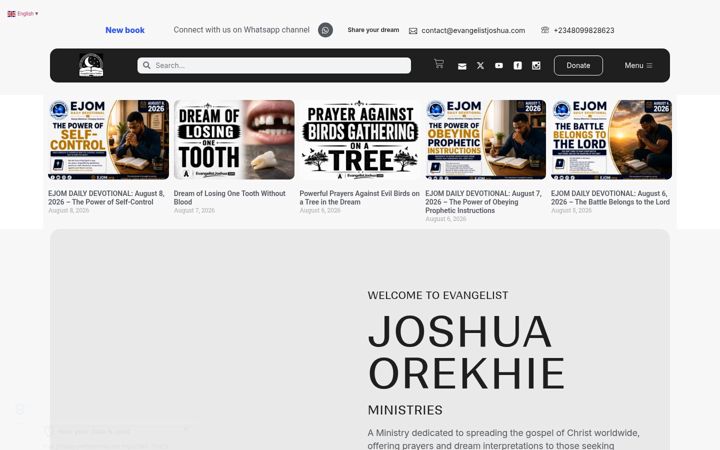
Task: Click the MINISTRIES subheading
Action: [405, 410]
